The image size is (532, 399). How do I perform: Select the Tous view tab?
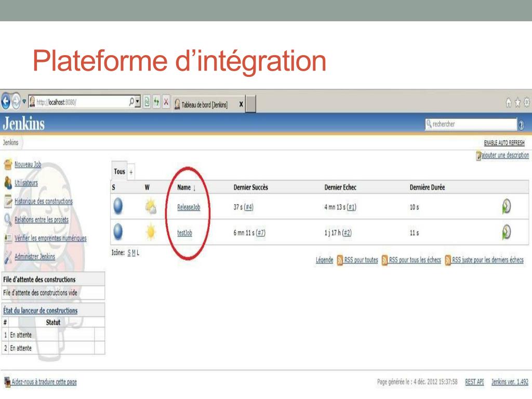(119, 171)
